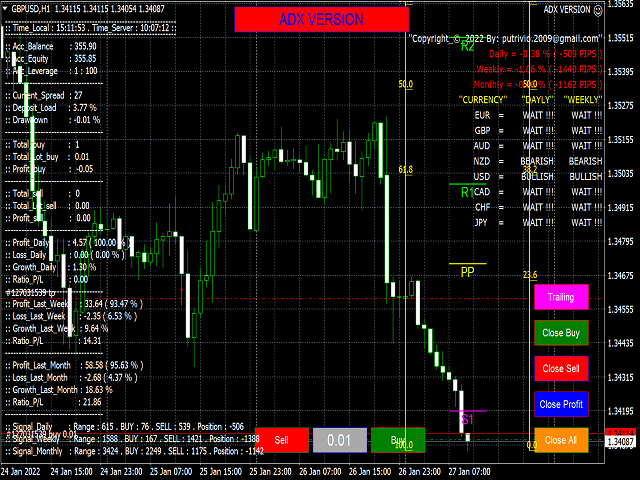The height and width of the screenshot is (480, 640).
Task: Click the PP pivot point label
Action: pos(467,272)
